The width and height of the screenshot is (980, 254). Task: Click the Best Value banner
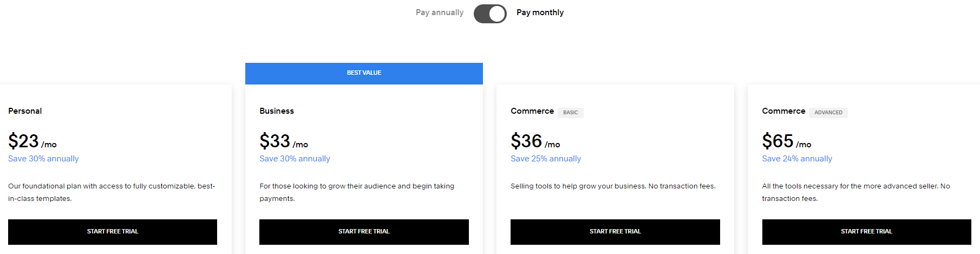(x=364, y=73)
